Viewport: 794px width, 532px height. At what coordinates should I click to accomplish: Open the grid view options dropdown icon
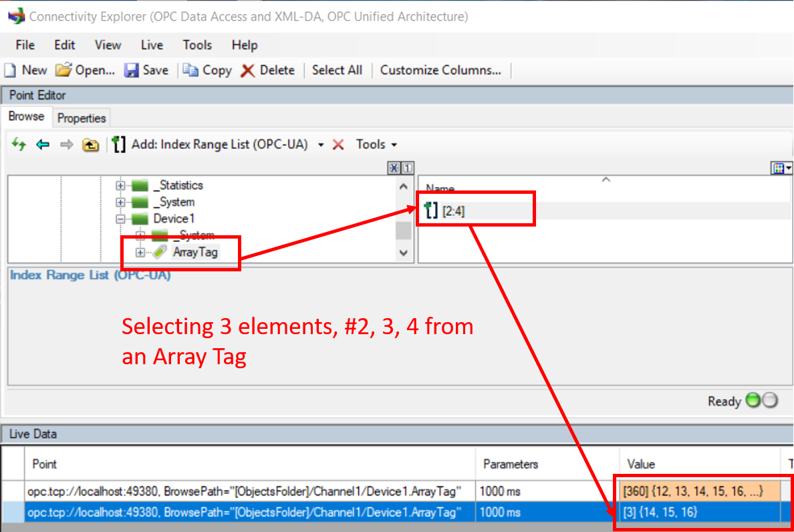pos(781,168)
